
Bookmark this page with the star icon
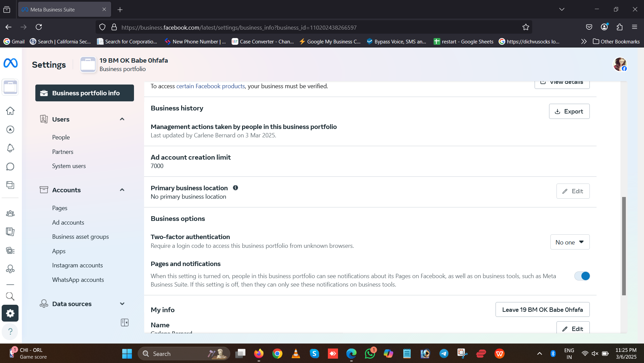(526, 27)
